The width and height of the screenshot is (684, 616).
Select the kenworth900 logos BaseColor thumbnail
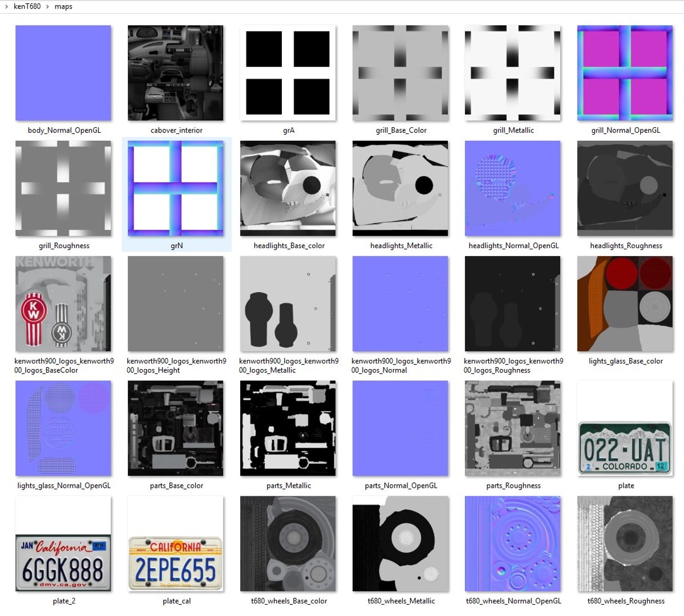63,303
